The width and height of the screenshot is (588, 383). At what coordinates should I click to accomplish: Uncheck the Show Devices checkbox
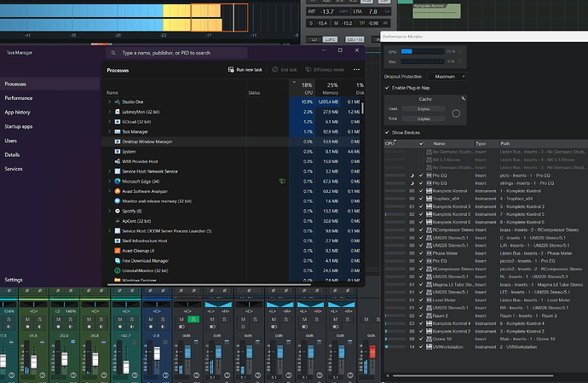tap(389, 133)
